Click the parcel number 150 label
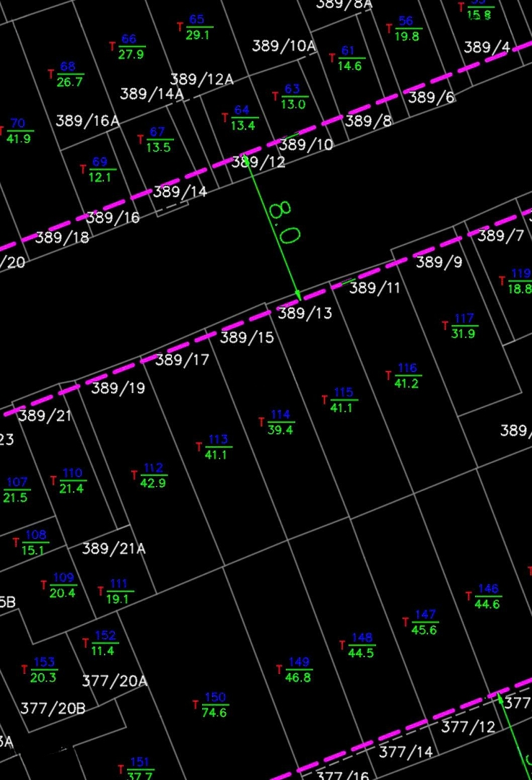532x780 pixels. pos(215,698)
